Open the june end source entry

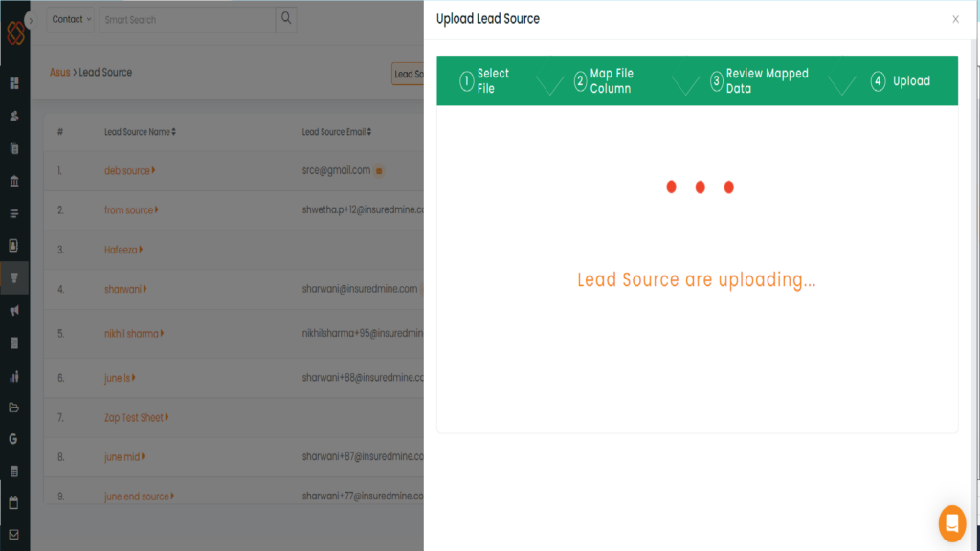point(139,496)
